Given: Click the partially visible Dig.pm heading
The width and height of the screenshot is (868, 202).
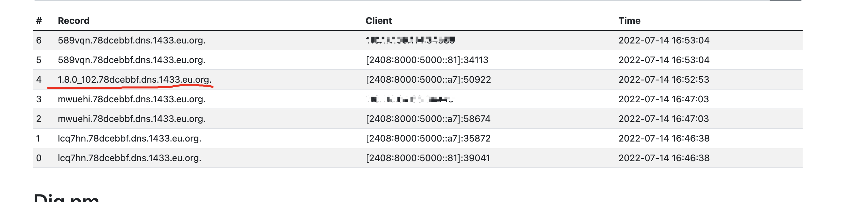Looking at the screenshot, I should (66, 198).
